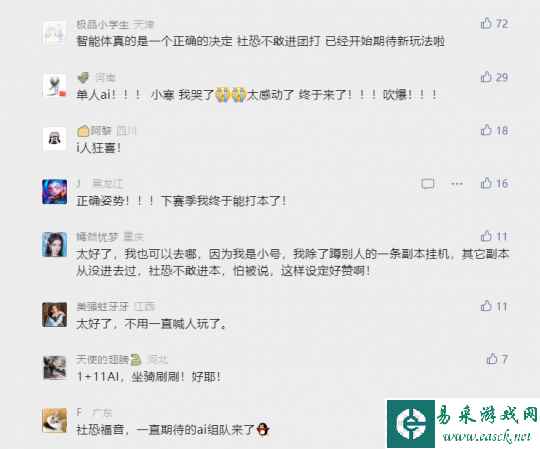Screen dimensions: 540x449
Task: Open profile of username above i人狂喜
Action: [x=101, y=130]
